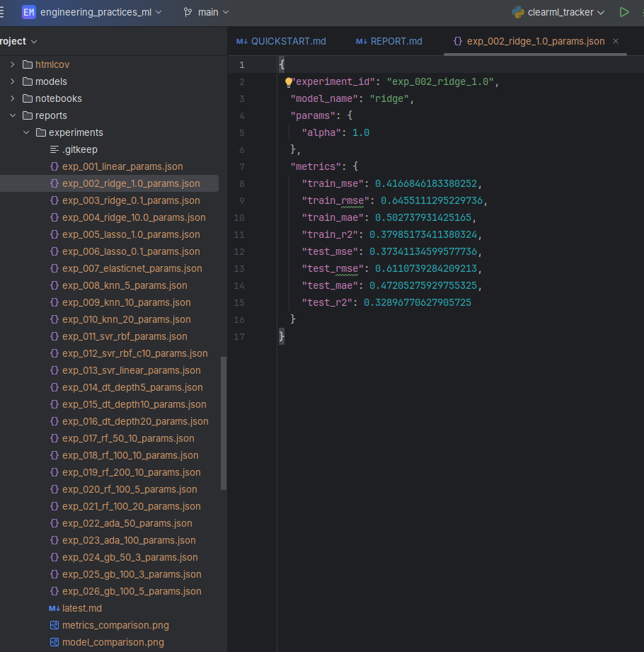Click the .gitkeep text file icon
The width and height of the screenshot is (644, 652).
click(x=54, y=149)
